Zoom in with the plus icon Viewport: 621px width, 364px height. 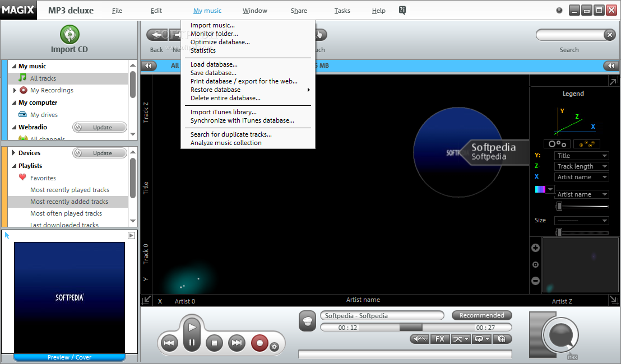(x=535, y=248)
